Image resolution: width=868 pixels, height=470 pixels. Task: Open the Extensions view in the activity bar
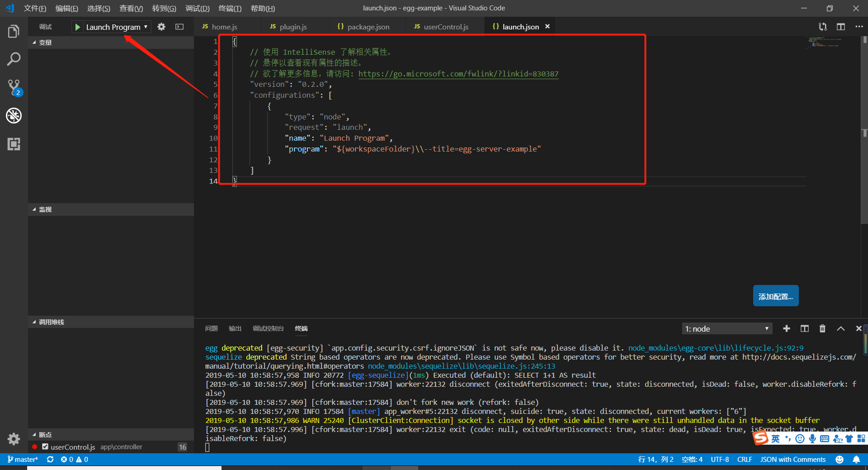tap(14, 144)
